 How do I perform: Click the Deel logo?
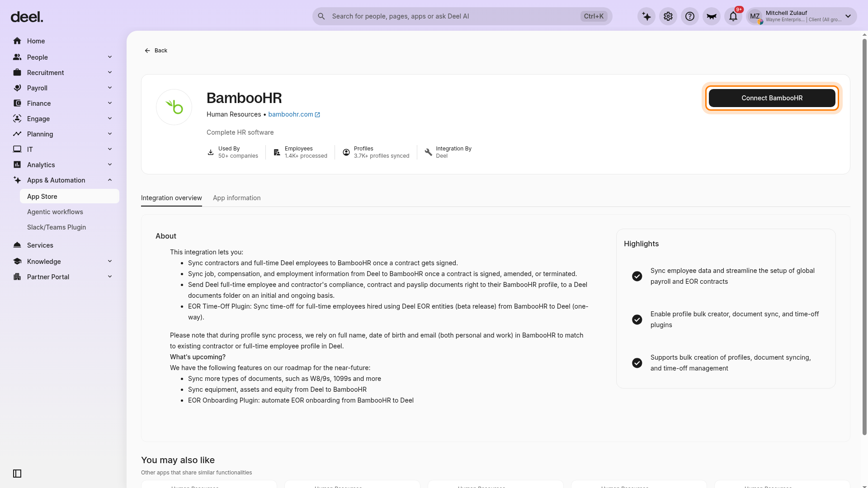pyautogui.click(x=27, y=17)
